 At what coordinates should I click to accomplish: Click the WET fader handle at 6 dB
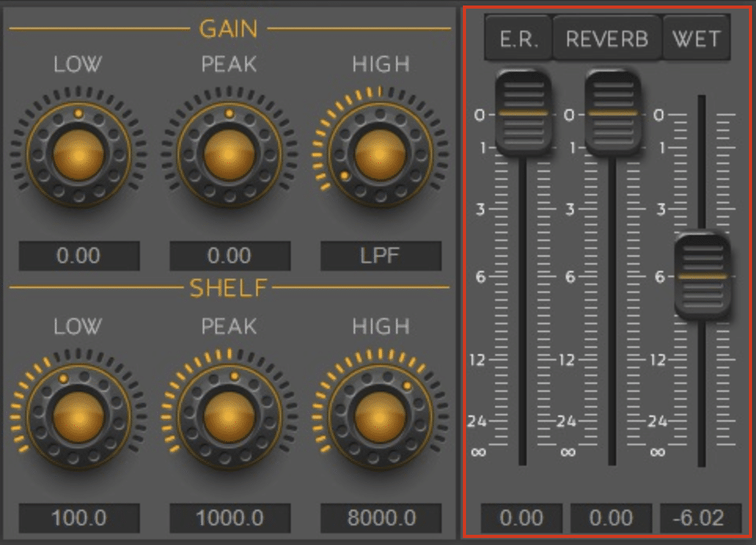[702, 276]
